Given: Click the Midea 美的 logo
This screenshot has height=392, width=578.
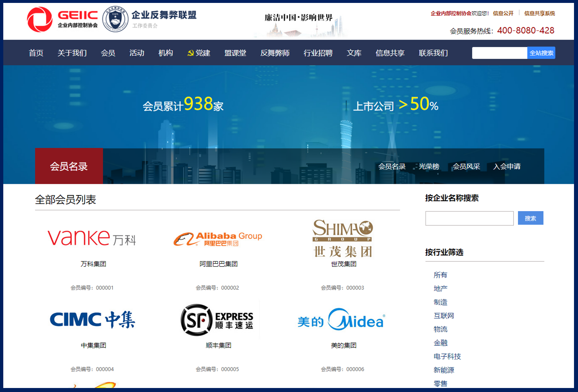Looking at the screenshot, I should [x=341, y=320].
